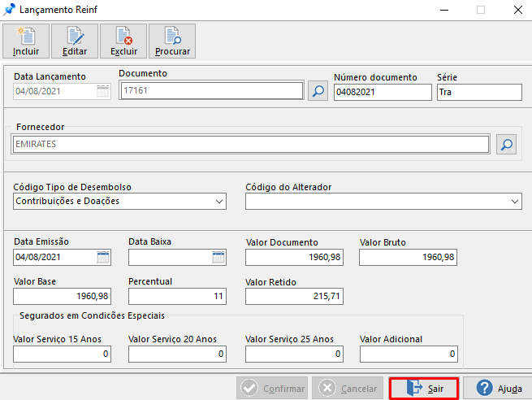
Task: Click the Série input field
Action: tap(479, 92)
